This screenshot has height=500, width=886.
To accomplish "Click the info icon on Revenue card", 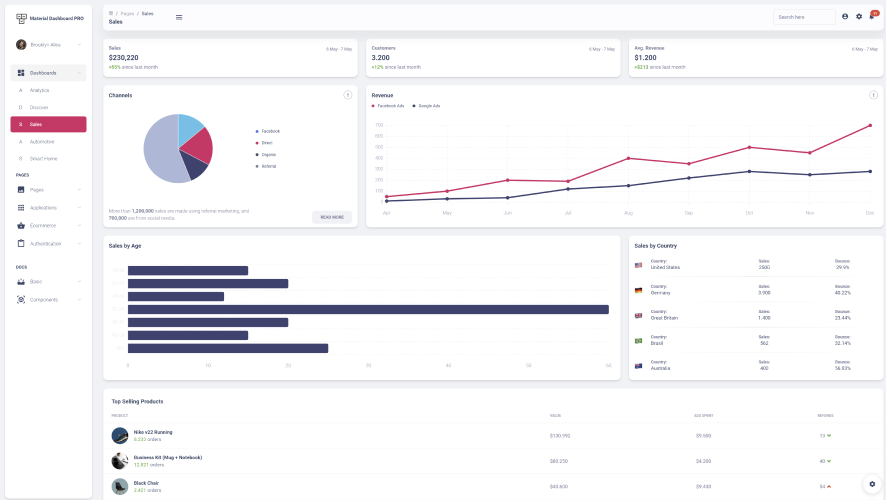I will [x=873, y=95].
